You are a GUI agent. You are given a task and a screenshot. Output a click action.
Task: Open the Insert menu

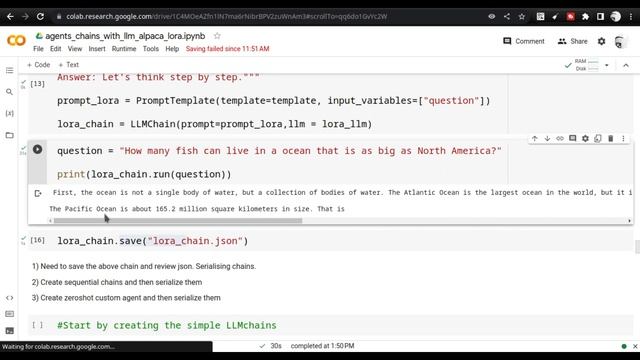tap(97, 49)
